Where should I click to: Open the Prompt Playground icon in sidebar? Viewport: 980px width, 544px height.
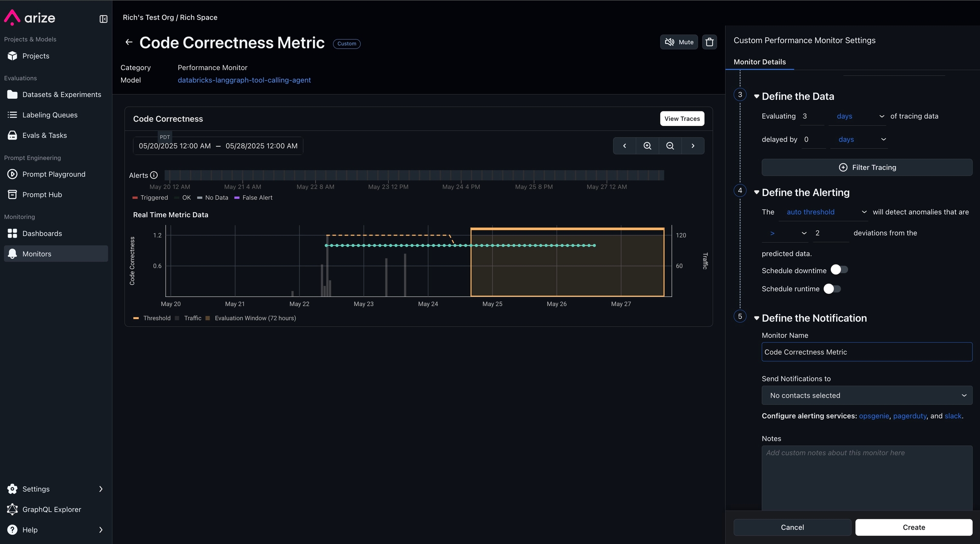coord(12,174)
